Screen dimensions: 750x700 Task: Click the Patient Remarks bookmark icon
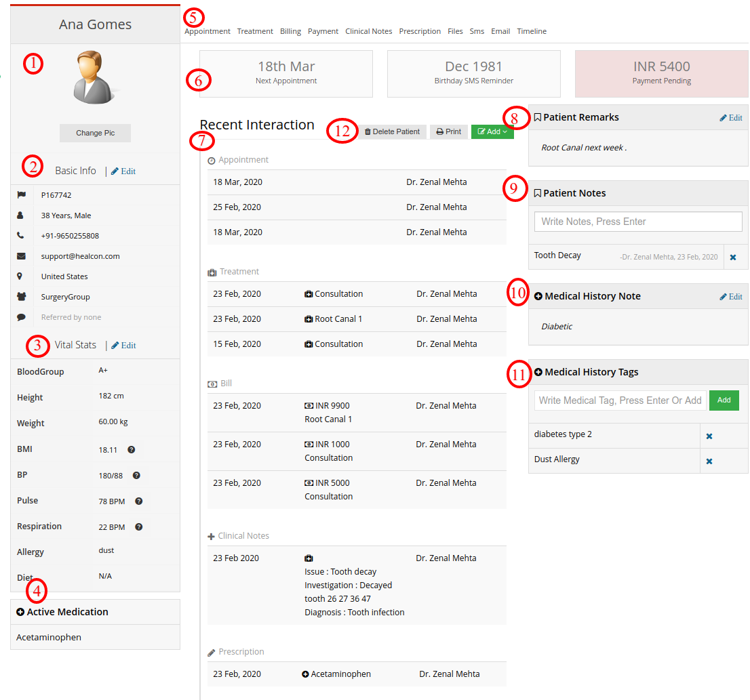point(538,117)
